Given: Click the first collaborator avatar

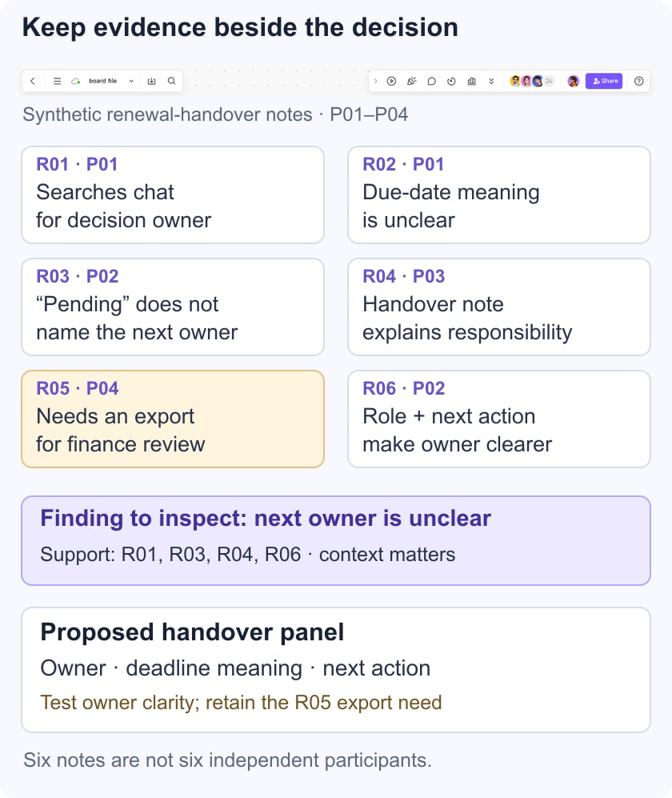Looking at the screenshot, I should (x=515, y=81).
